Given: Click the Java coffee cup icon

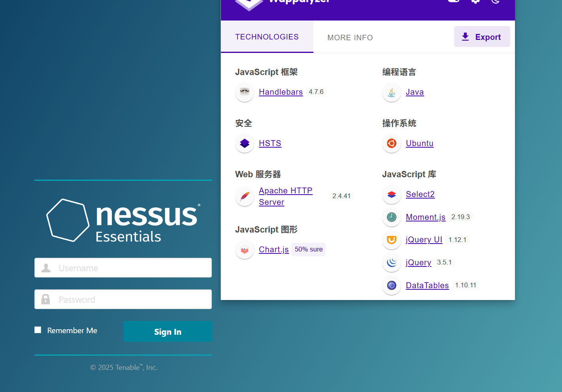Looking at the screenshot, I should click(x=392, y=92).
